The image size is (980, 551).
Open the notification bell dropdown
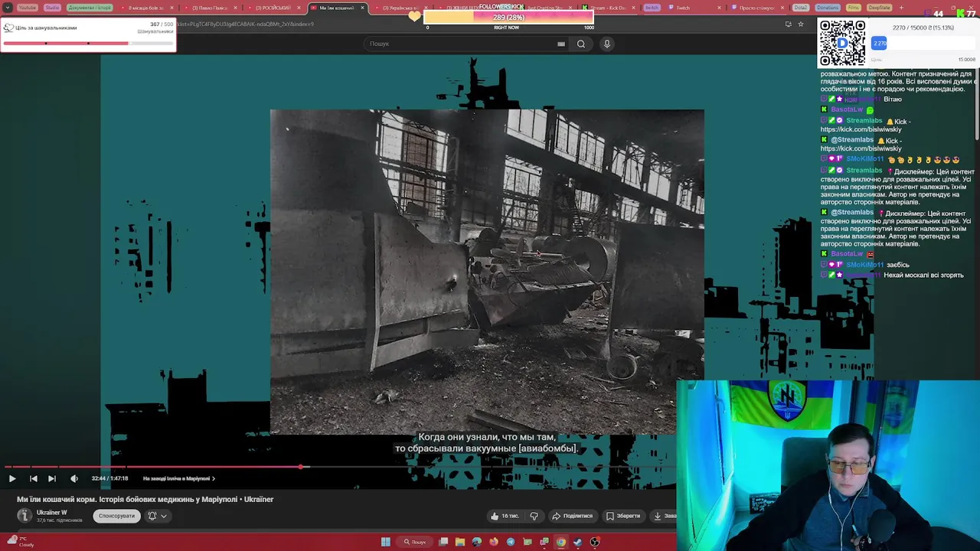(157, 516)
